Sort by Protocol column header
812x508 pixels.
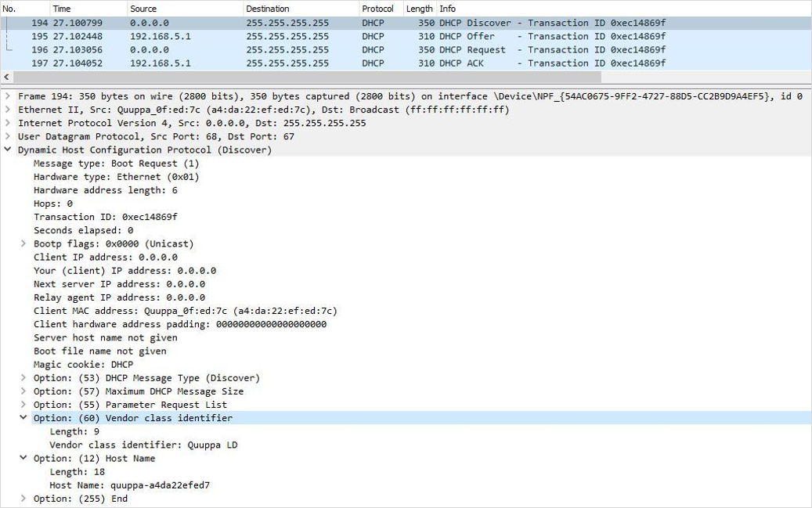pyautogui.click(x=381, y=9)
